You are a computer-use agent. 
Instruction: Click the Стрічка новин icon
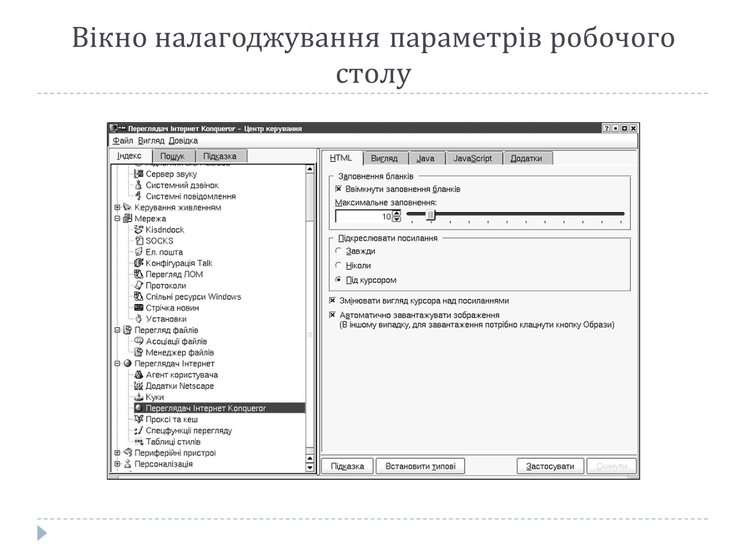click(138, 308)
